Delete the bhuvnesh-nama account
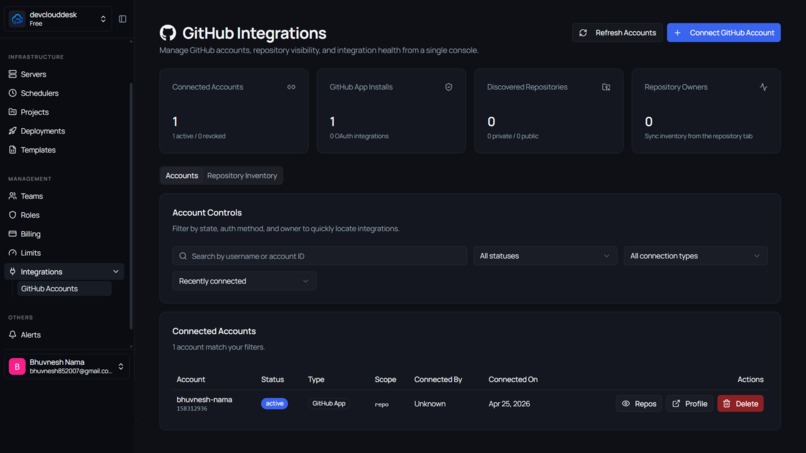The width and height of the screenshot is (806, 453). [740, 404]
